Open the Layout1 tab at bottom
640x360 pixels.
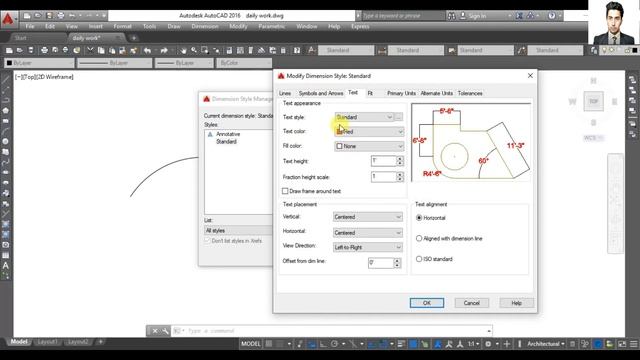coord(47,342)
